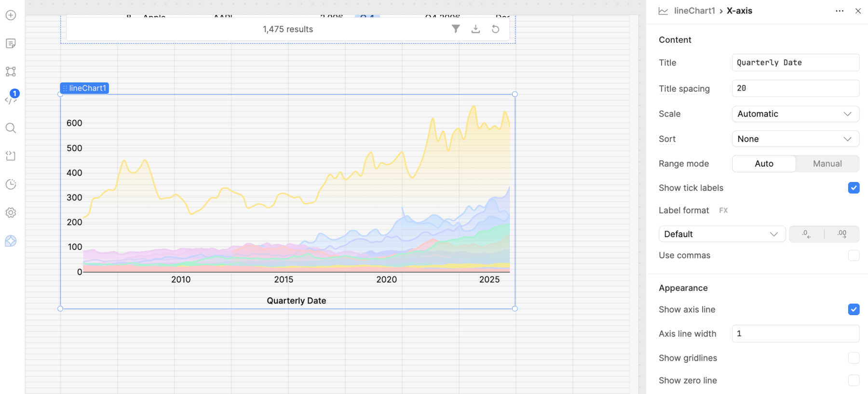Open the Scale dropdown set to Automatic

point(796,114)
